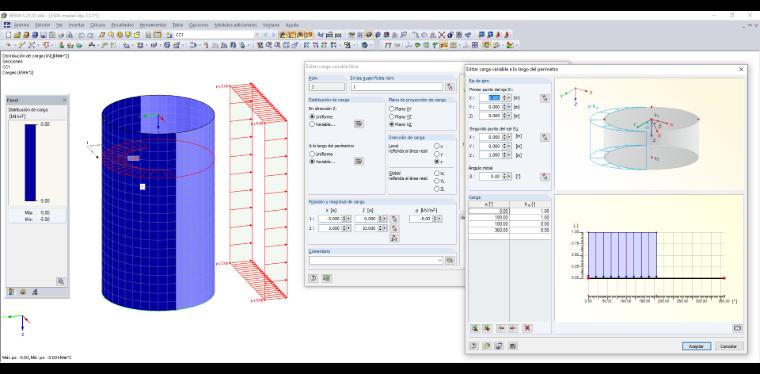Open the Archivo menu
760x374 pixels.
[21, 25]
